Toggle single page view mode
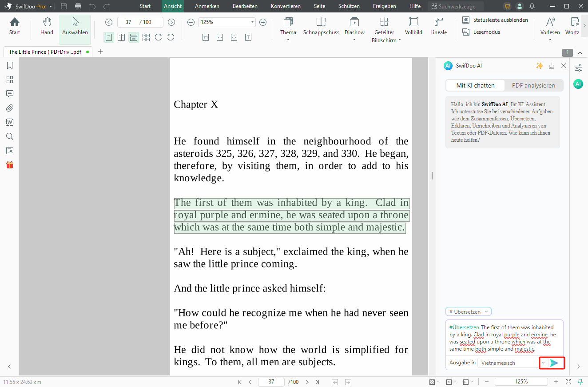The width and height of the screenshot is (588, 387). (109, 37)
